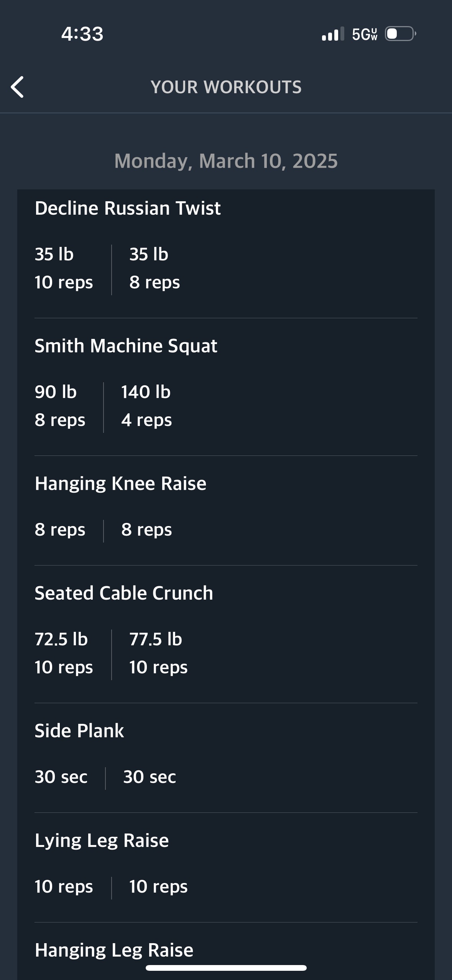Open the Smith Machine Squat exercise

(226, 387)
